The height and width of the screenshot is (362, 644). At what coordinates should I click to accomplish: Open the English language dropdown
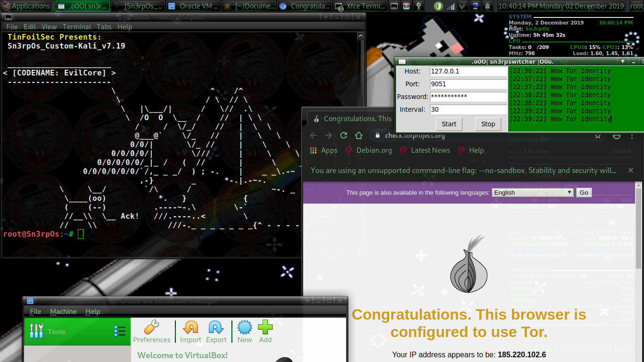[x=533, y=192]
